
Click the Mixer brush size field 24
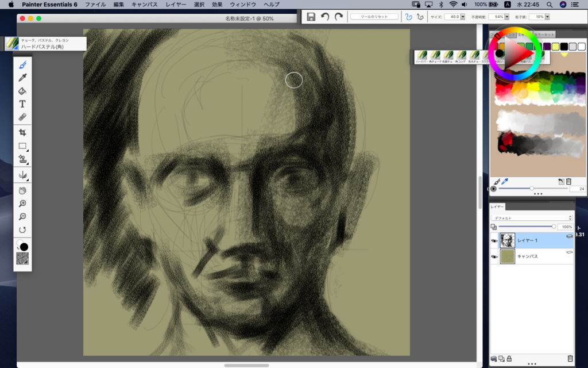tap(578, 189)
